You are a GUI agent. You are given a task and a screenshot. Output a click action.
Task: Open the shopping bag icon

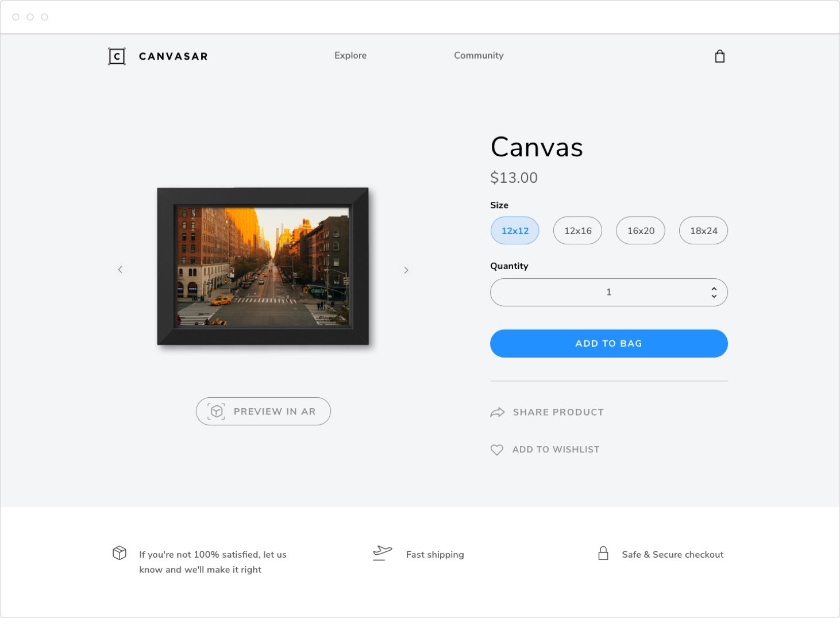[x=719, y=56]
